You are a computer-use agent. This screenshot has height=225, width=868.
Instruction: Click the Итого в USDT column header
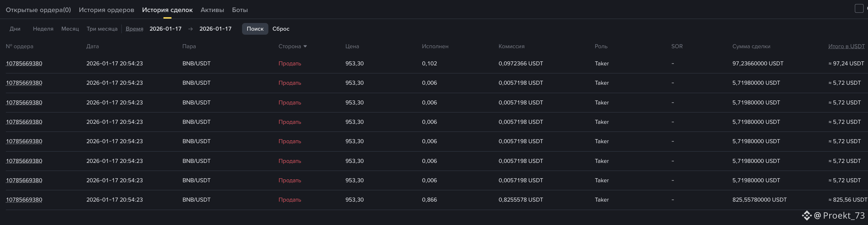click(846, 46)
